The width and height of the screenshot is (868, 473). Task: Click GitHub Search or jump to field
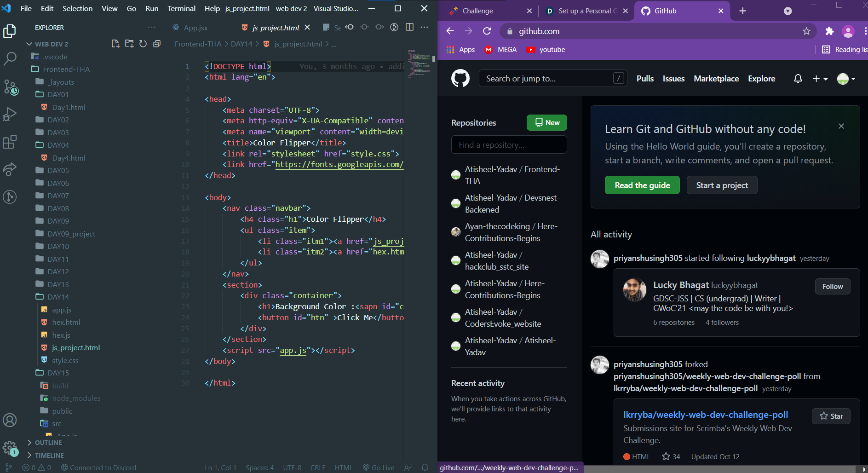[x=552, y=79]
